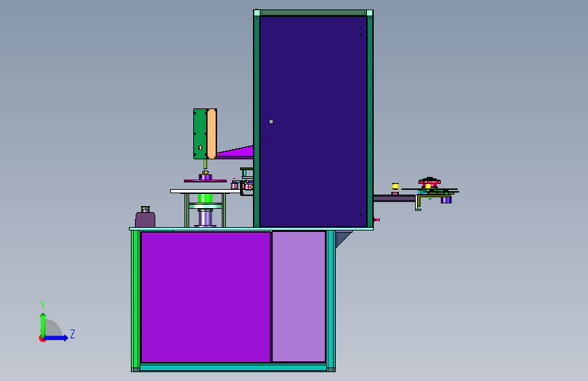Screen dimensions: 588x381
Task: Click the red origin ball of the triad
Action: coord(42,338)
